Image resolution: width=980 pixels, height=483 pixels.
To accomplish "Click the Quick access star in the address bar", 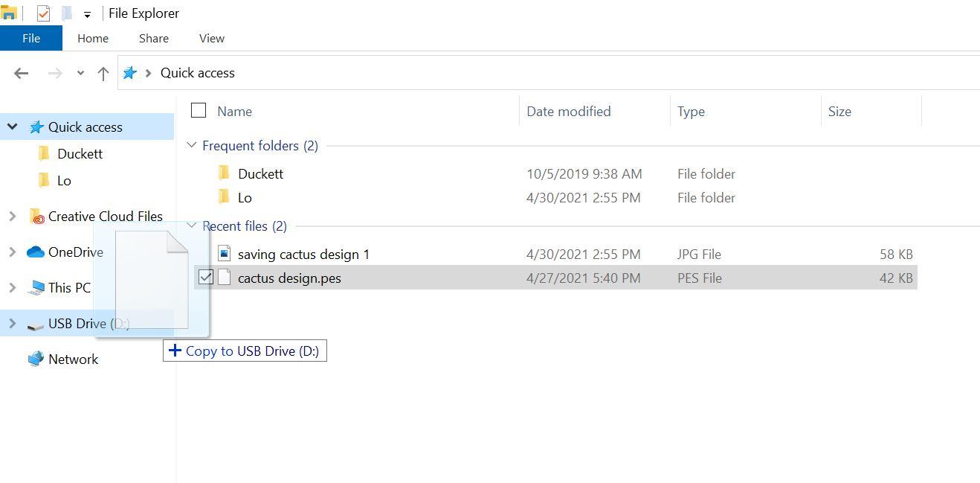I will click(130, 73).
